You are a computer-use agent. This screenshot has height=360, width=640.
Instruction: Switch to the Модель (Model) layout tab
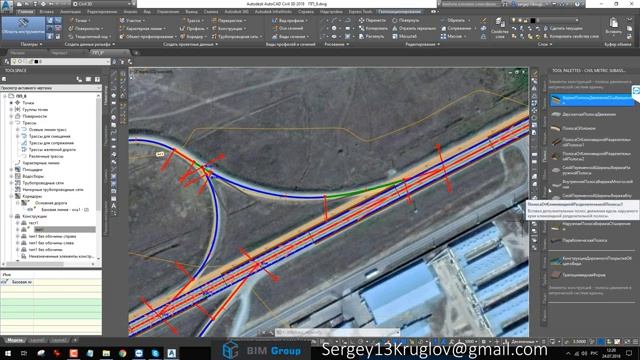click(x=15, y=340)
